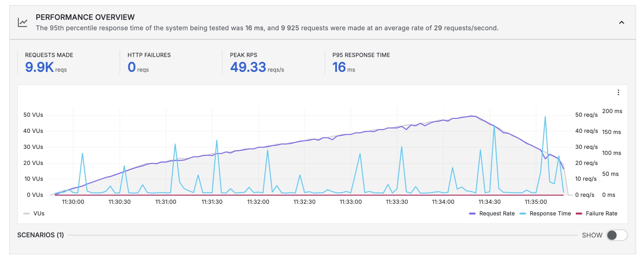This screenshot has height=261, width=644.
Task: Collapse the Performance Overview panel with the chevron
Action: (x=622, y=22)
